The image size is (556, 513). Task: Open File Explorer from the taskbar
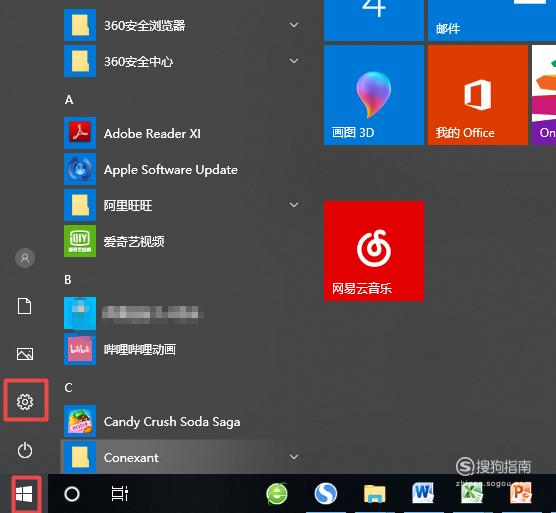(374, 494)
